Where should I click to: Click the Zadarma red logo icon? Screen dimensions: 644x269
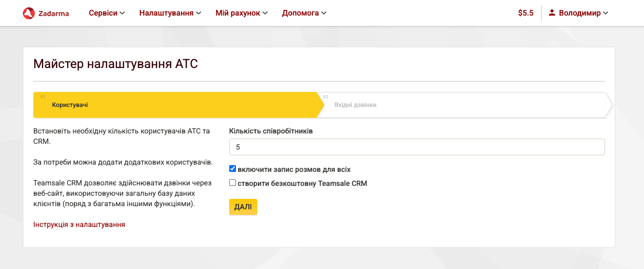29,13
